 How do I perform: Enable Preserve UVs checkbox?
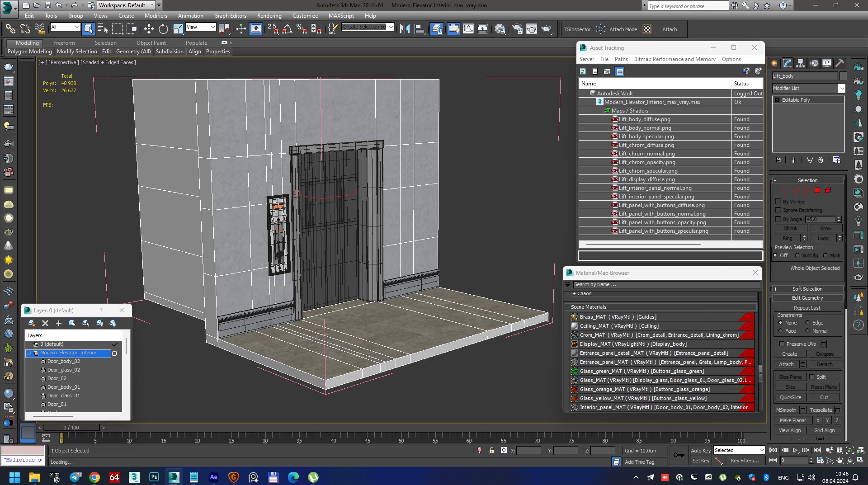(x=781, y=344)
